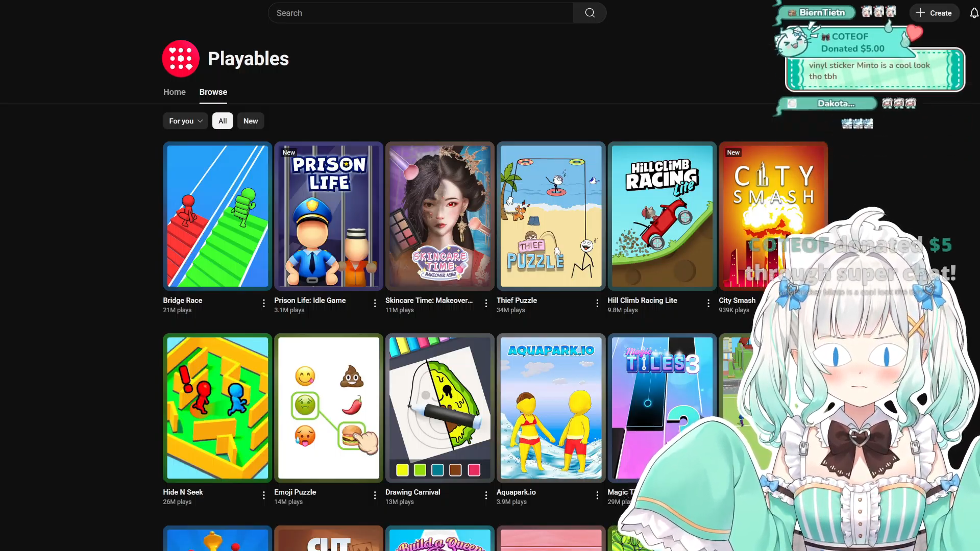The height and width of the screenshot is (551, 980).
Task: Open the Prison Life game thumbnail
Action: click(x=329, y=216)
